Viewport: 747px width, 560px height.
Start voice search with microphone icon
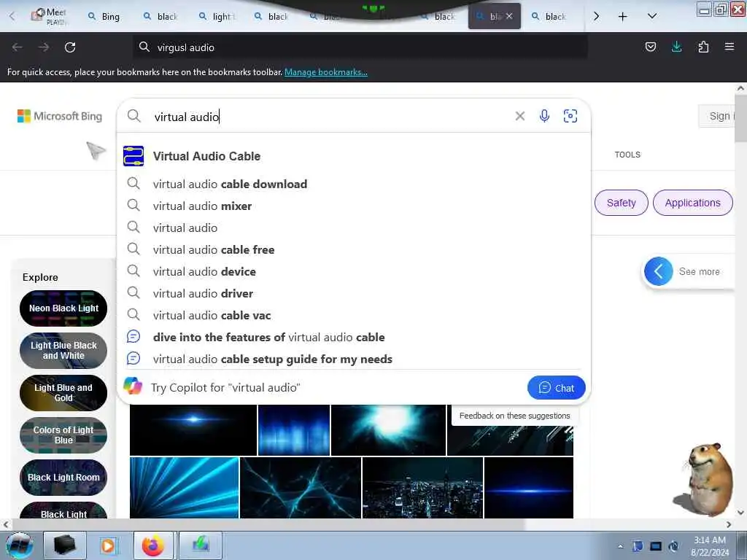pyautogui.click(x=544, y=116)
